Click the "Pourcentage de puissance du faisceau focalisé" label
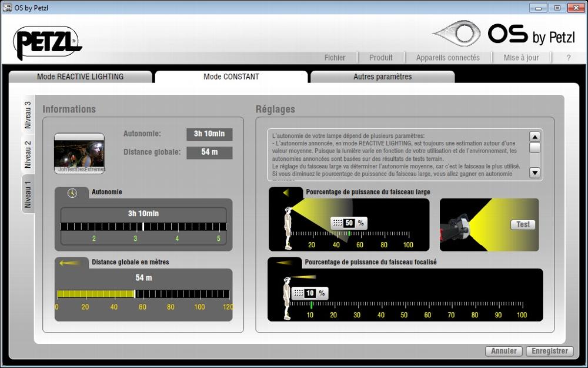588x368 pixels. [x=370, y=262]
